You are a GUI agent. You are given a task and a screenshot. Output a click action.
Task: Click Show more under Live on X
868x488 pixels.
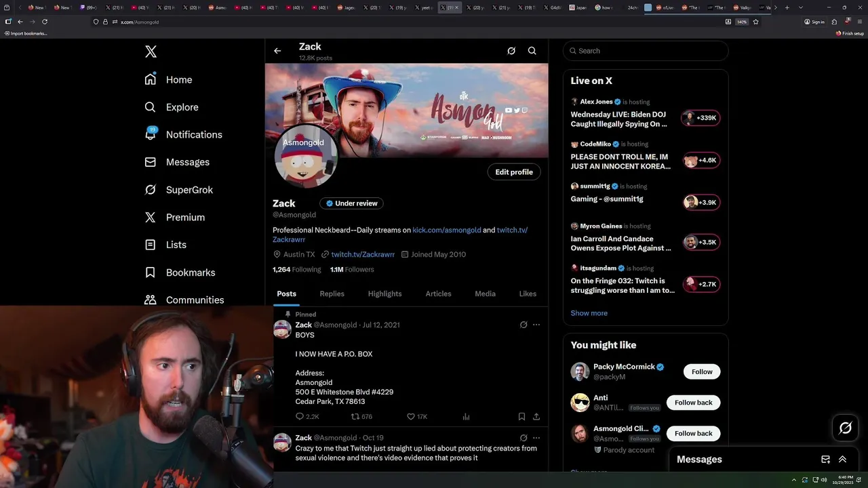coord(589,313)
